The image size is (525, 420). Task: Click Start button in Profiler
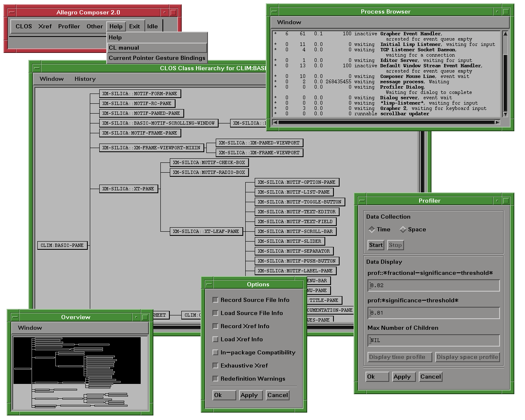click(376, 245)
